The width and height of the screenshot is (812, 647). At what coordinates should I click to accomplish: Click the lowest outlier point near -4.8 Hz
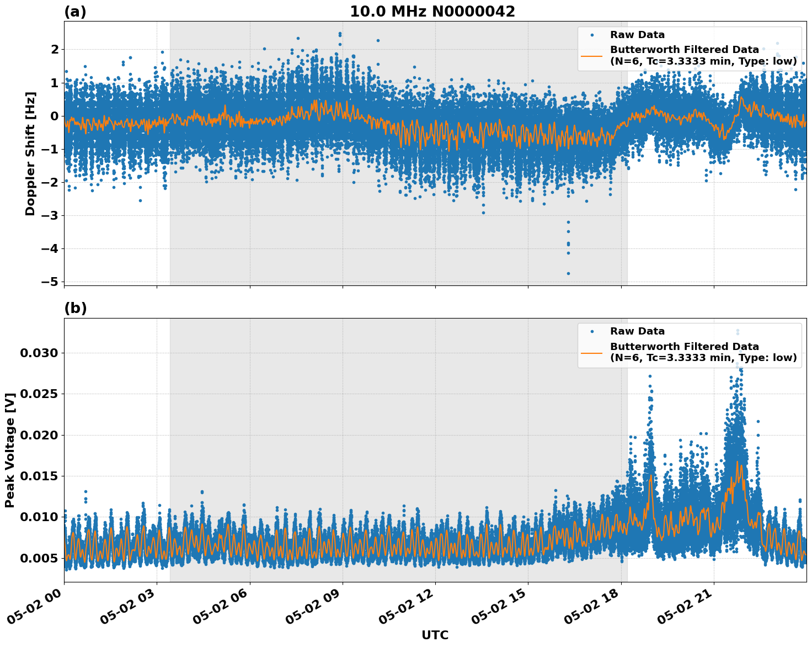point(568,273)
